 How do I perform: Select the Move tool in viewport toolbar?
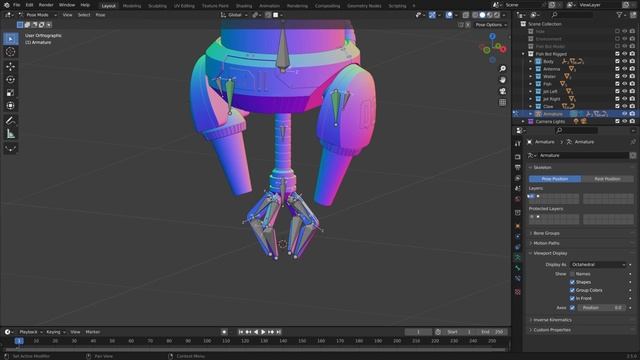click(x=11, y=66)
